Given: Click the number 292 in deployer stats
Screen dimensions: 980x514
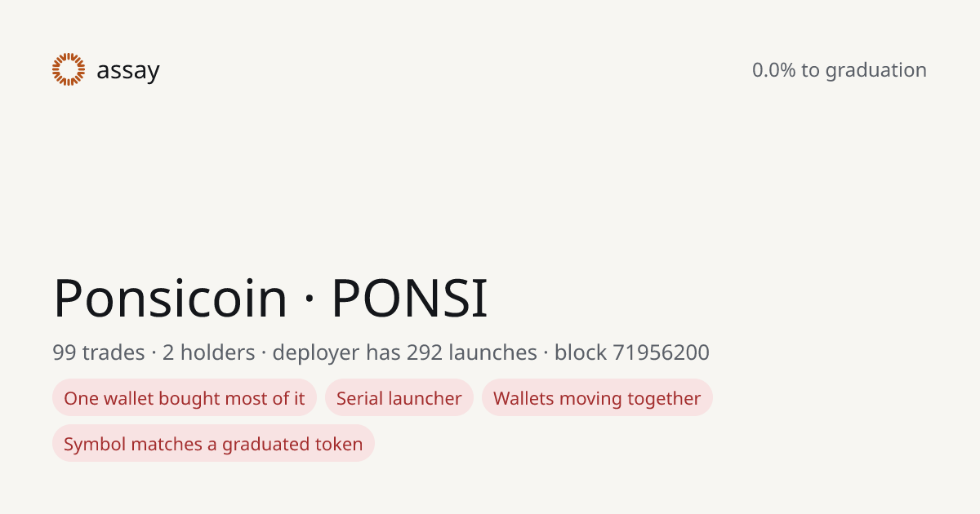Looking at the screenshot, I should (424, 352).
